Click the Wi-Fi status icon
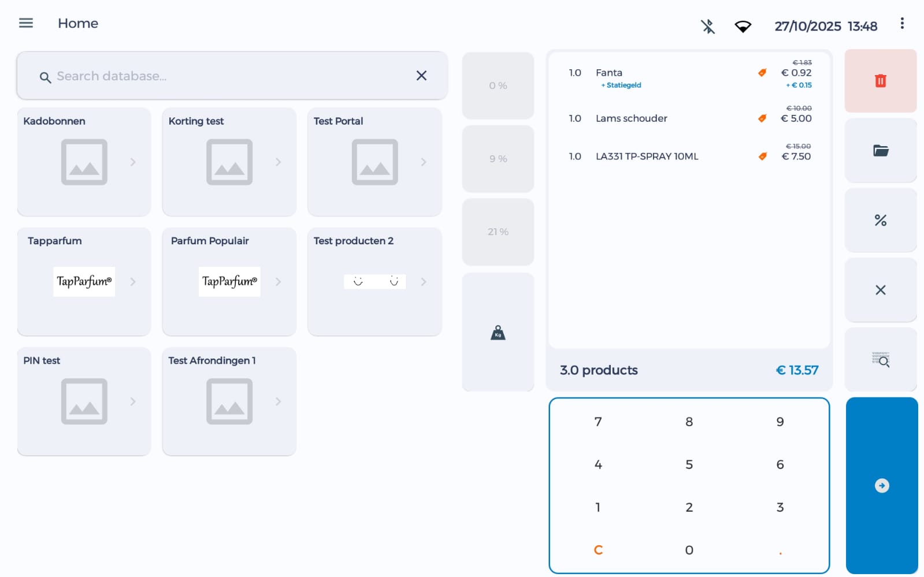 (x=743, y=27)
